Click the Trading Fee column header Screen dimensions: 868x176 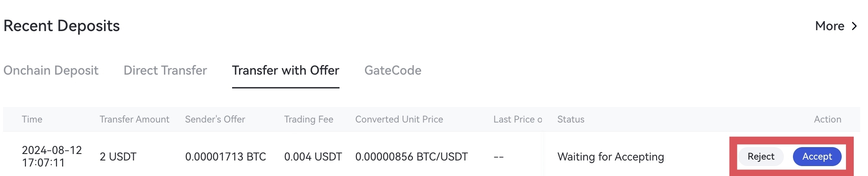[x=308, y=119]
